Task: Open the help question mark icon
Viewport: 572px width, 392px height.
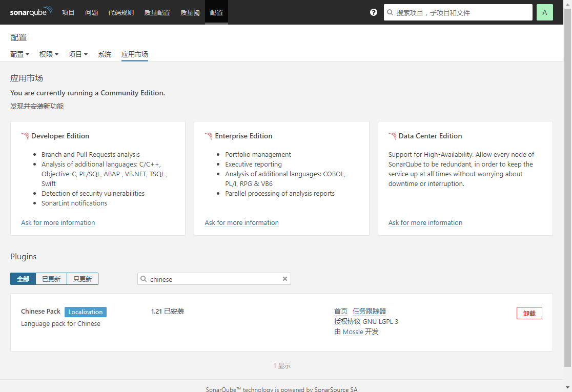Action: pos(374,12)
